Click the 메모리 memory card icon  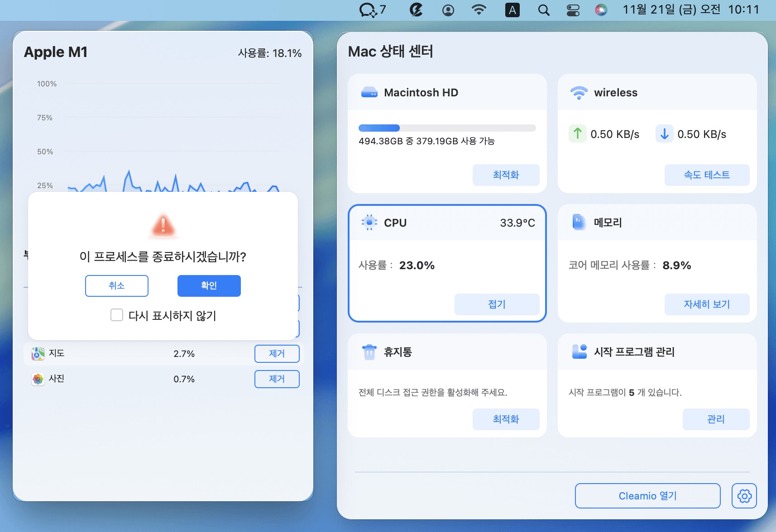click(578, 222)
